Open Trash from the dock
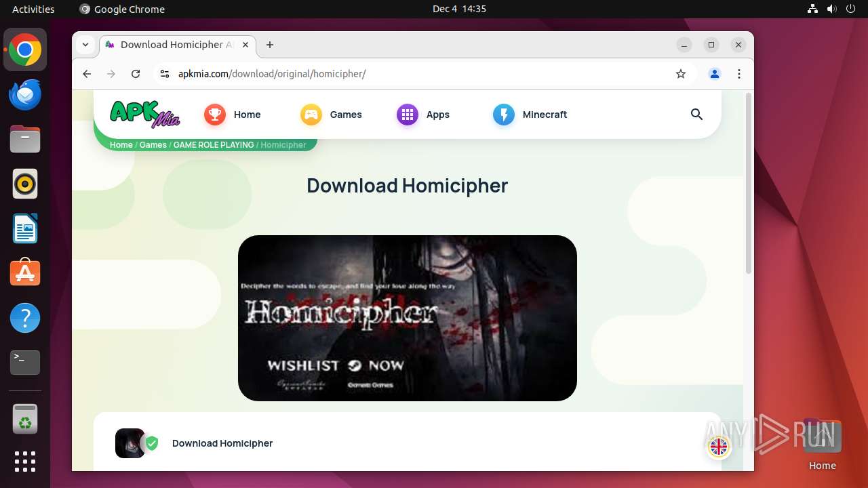The width and height of the screenshot is (868, 488). [25, 419]
